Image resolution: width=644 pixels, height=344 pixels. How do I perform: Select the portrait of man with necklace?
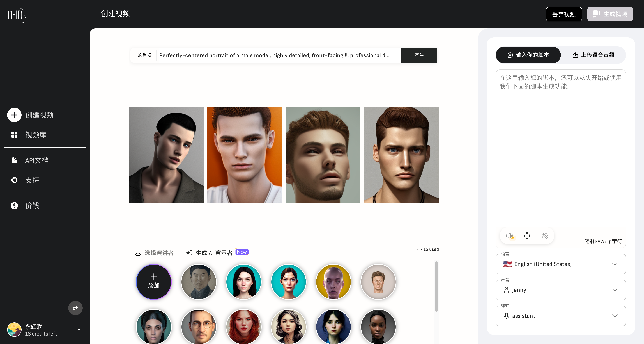(401, 155)
